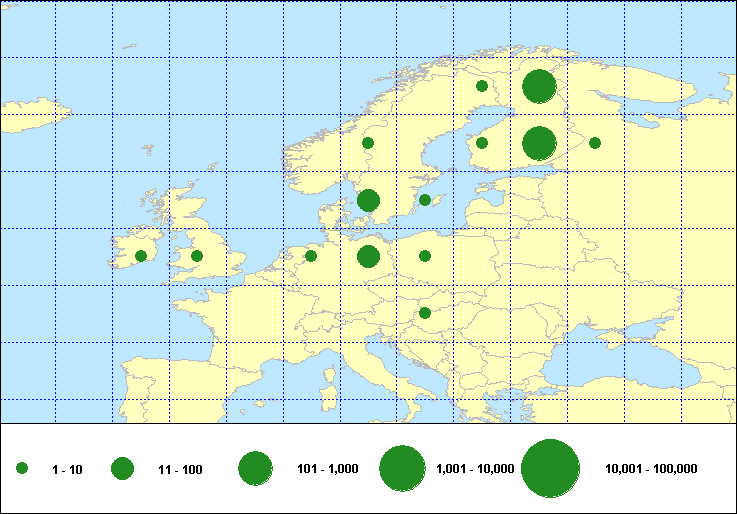This screenshot has width=737, height=514.
Task: Click the largest legend circle for 10,001 - 100,000
Action: pyautogui.click(x=551, y=468)
